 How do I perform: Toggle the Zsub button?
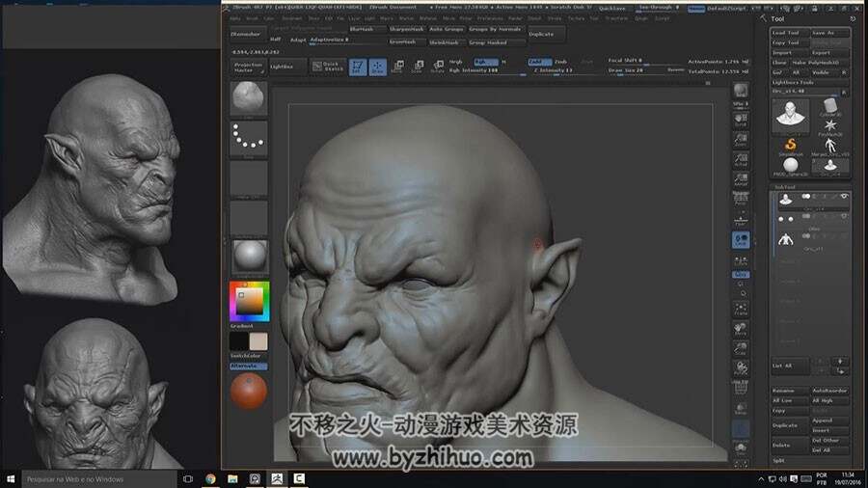pyautogui.click(x=560, y=62)
